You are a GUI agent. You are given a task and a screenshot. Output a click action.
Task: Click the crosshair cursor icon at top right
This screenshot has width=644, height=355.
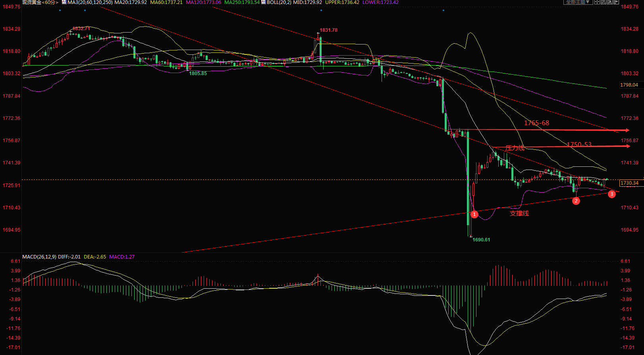coord(597,2)
